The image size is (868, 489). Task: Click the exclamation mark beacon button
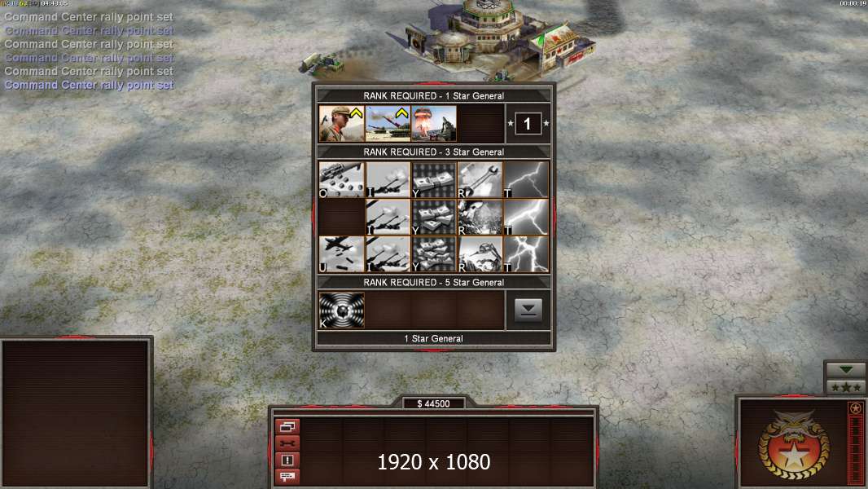tap(287, 460)
